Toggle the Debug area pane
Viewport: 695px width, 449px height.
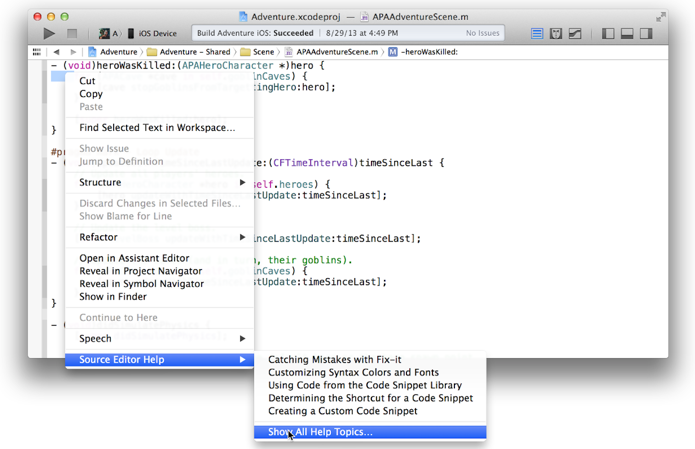coord(627,33)
